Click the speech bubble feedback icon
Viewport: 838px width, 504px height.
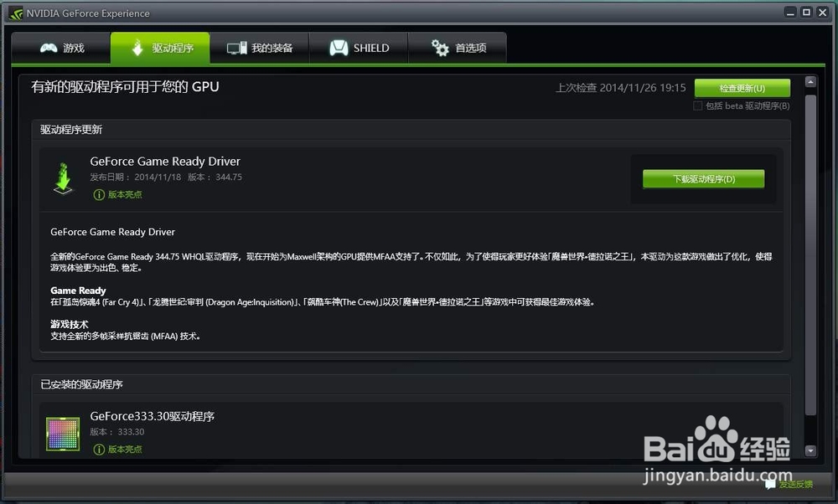pyautogui.click(x=770, y=484)
